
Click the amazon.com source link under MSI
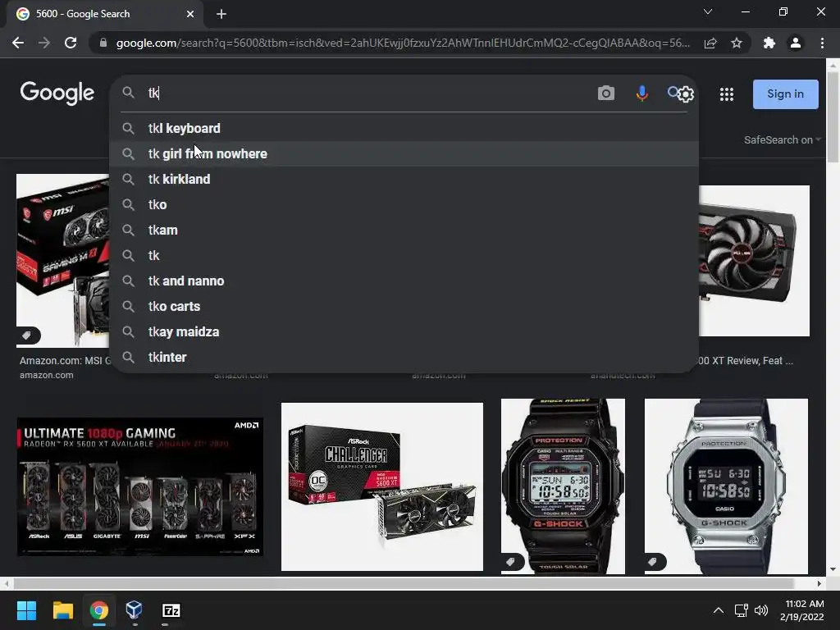point(47,375)
